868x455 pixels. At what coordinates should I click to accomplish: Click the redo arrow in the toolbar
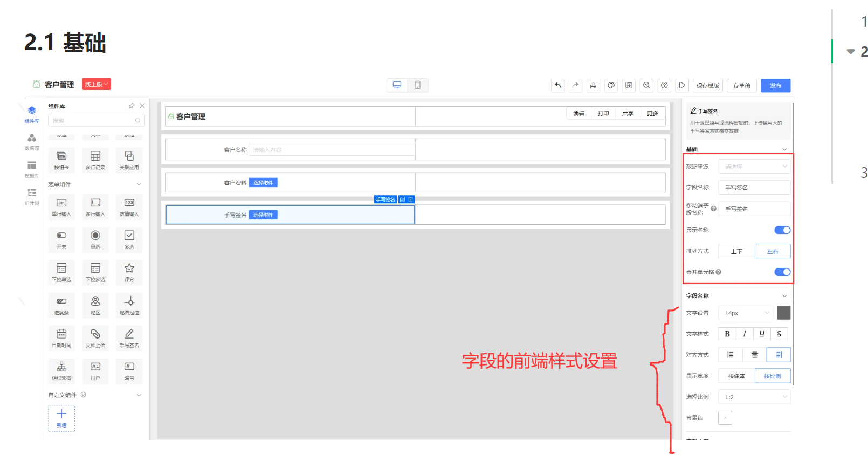[x=576, y=85]
